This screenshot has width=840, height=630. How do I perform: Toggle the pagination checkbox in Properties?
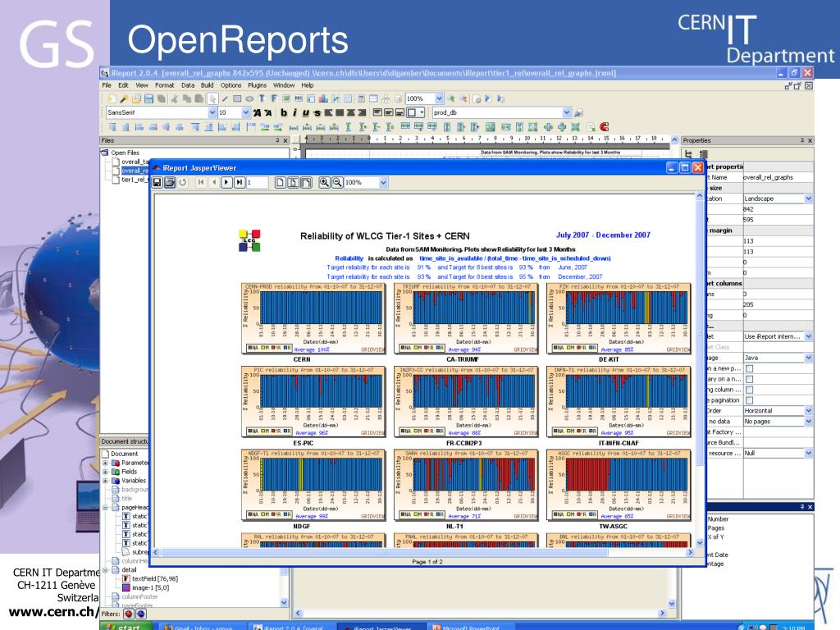(x=750, y=400)
